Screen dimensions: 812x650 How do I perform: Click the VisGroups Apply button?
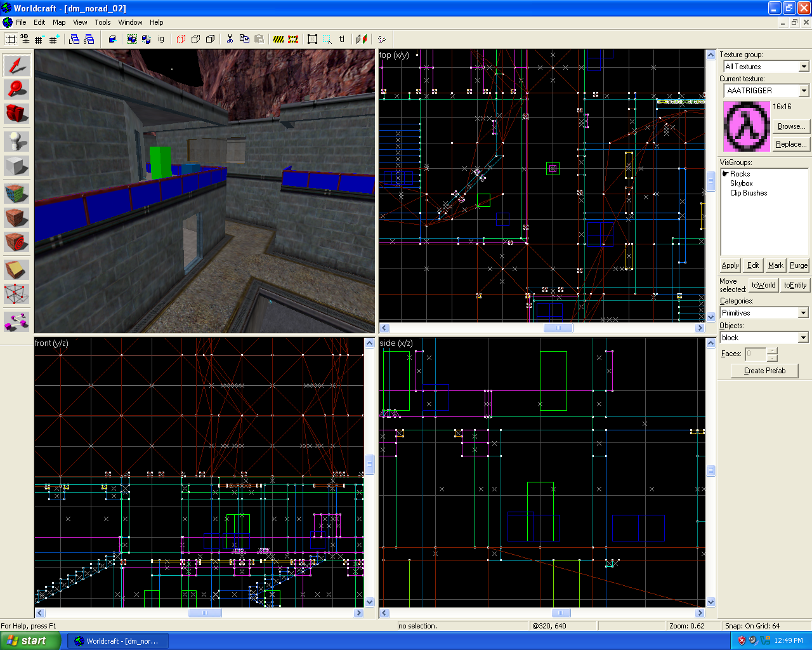pos(730,265)
